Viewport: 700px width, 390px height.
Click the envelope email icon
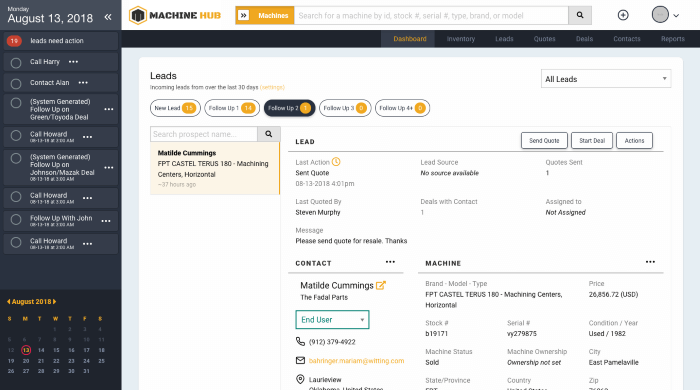coord(300,361)
